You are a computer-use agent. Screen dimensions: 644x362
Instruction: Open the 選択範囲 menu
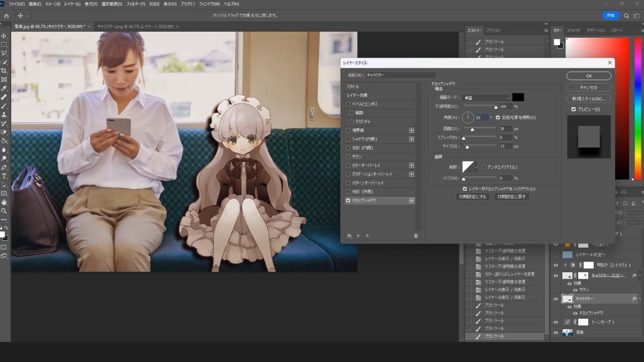112,4
